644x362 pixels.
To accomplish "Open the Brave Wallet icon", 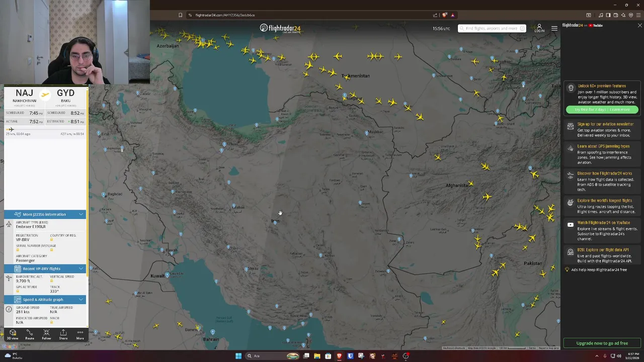I will (616, 15).
